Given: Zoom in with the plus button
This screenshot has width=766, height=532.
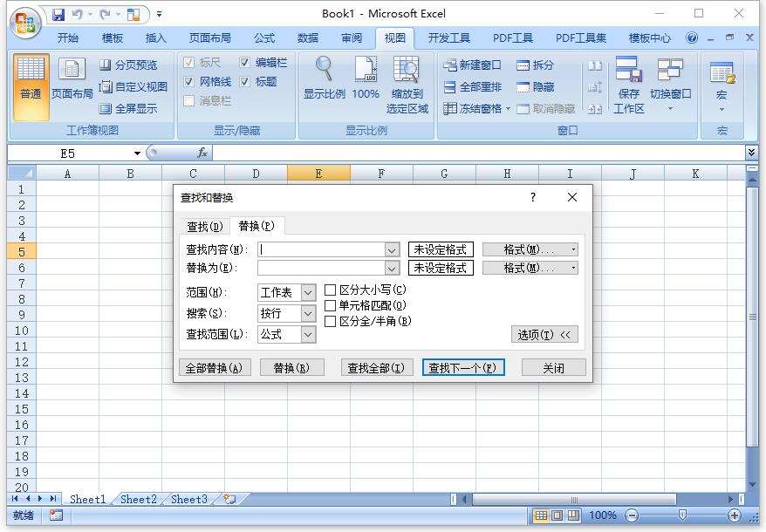Looking at the screenshot, I should (735, 515).
